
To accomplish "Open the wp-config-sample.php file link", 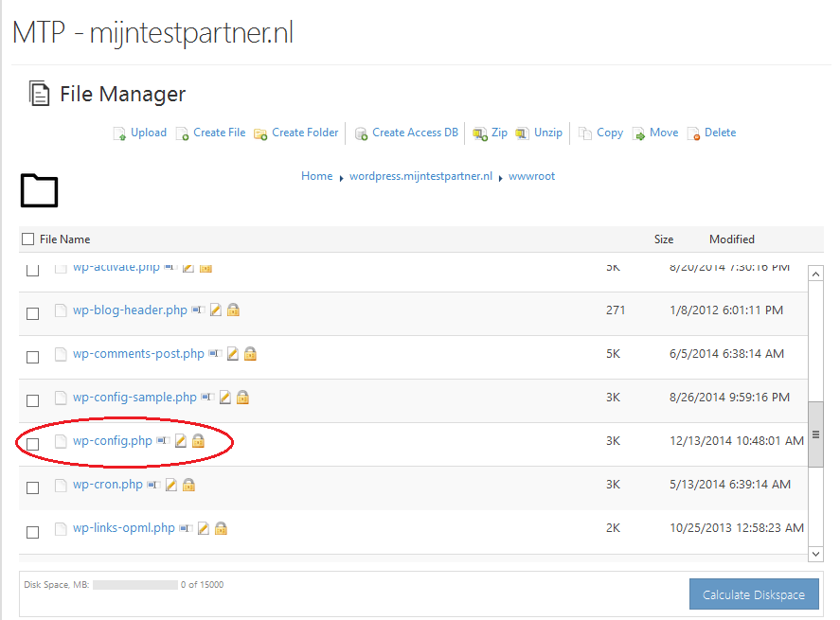I will coord(135,398).
